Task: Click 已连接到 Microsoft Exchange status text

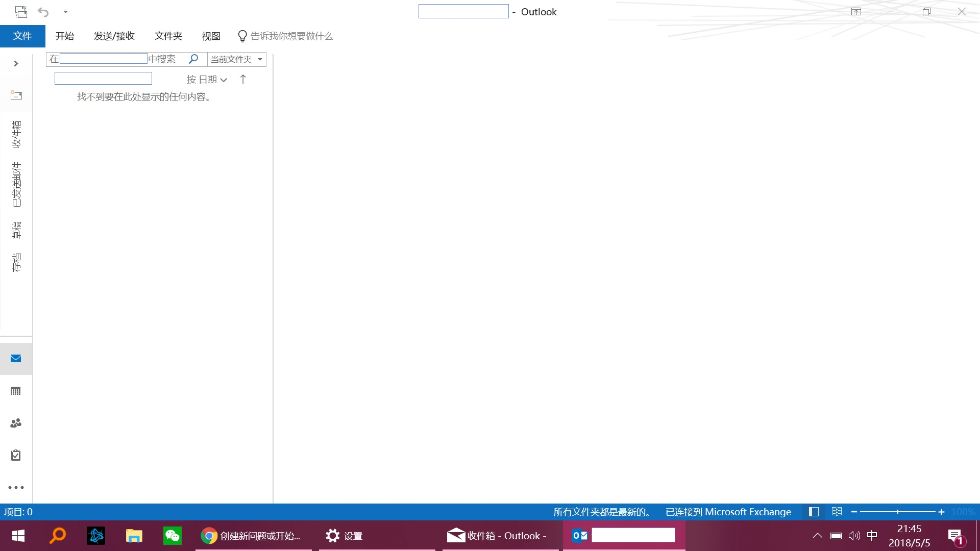Action: click(728, 512)
